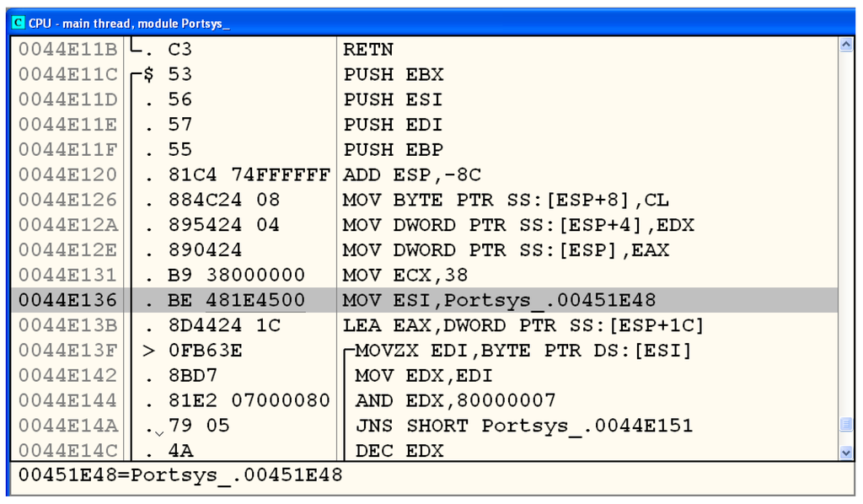Select the ADD ESP,-8C instruction
The height and width of the screenshot is (504, 863).
413,175
